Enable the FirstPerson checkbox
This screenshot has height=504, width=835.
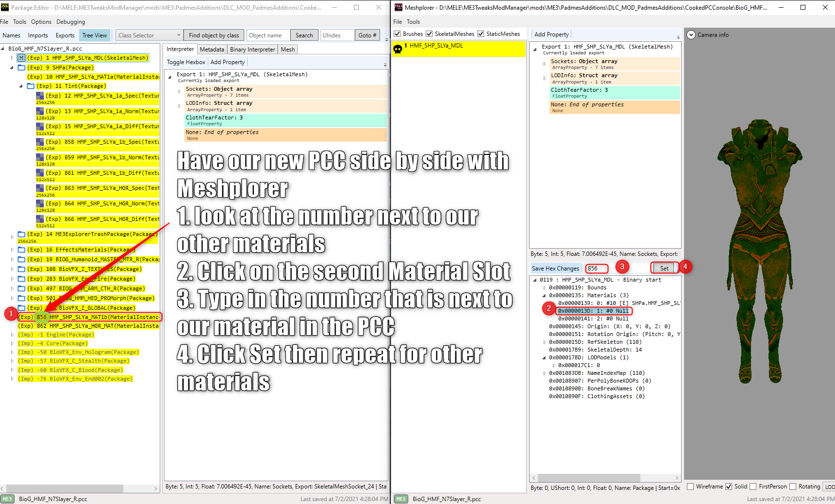click(x=753, y=487)
